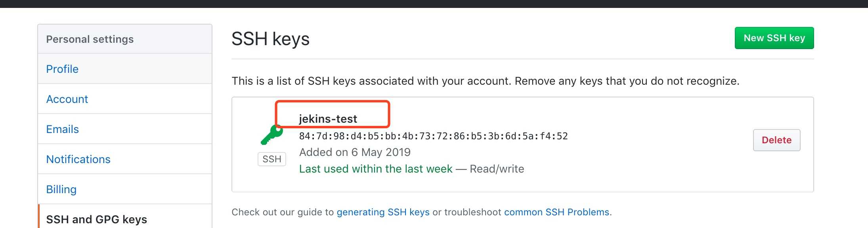Open the generating SSH keys guide
The width and height of the screenshot is (868, 228).
(x=383, y=212)
